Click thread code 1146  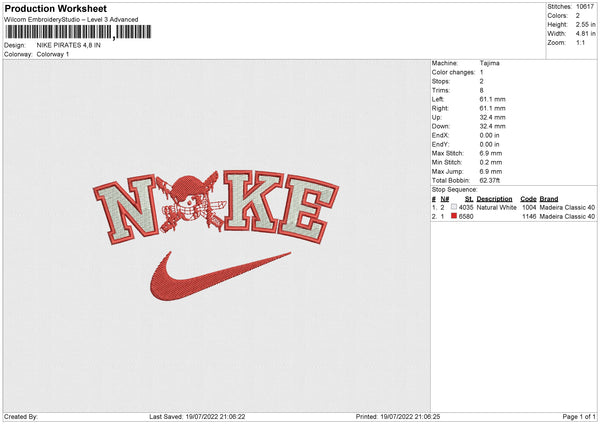(529, 217)
